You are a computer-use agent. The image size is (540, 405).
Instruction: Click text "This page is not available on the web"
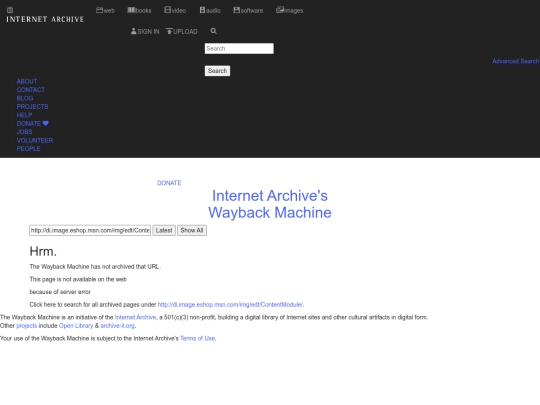pos(78,279)
